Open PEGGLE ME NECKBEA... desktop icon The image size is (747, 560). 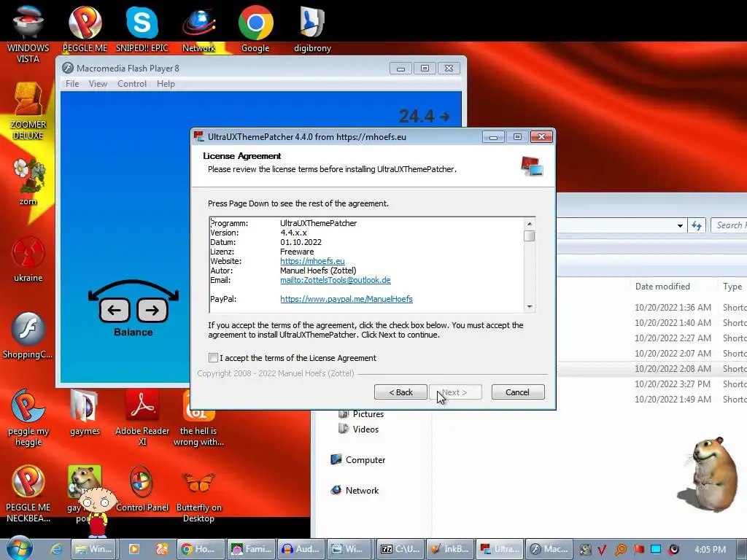click(x=28, y=494)
